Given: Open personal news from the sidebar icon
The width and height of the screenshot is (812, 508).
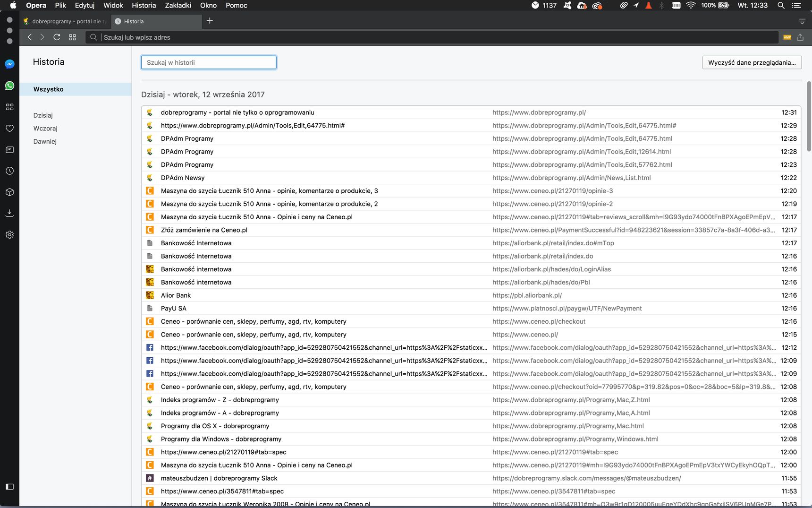Looking at the screenshot, I should [x=9, y=149].
